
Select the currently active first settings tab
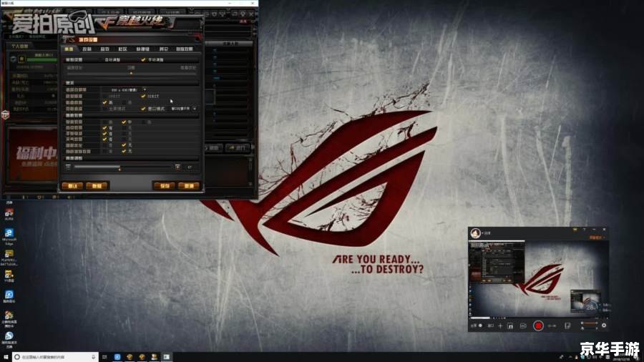click(x=69, y=49)
